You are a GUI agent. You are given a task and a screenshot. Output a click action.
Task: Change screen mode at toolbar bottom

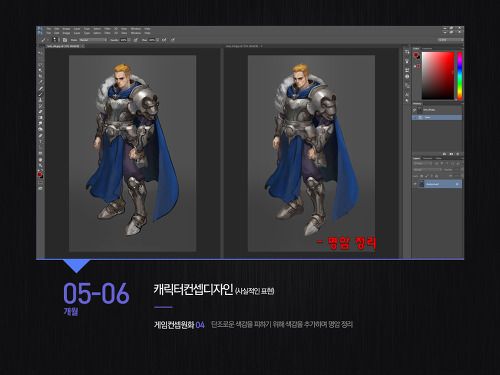pos(41,188)
